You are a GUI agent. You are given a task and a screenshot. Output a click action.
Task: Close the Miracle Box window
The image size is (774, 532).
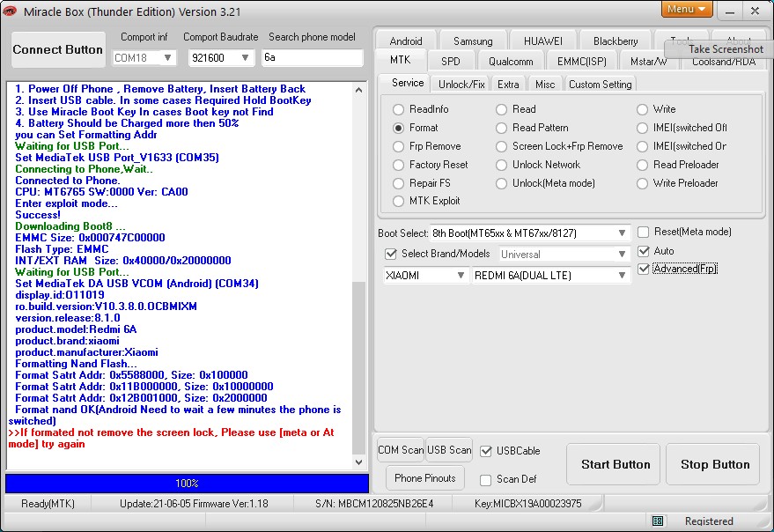pyautogui.click(x=755, y=11)
